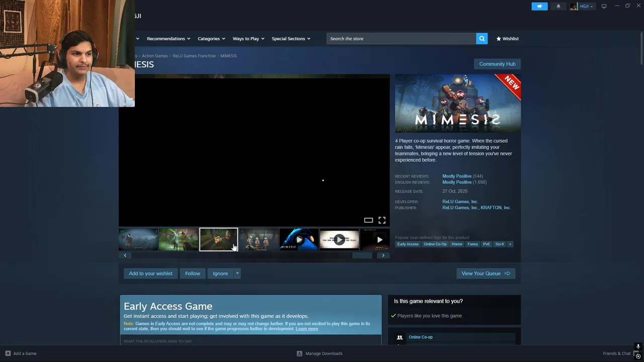
Task: Click the thumbnail strip scroll handle
Action: 362,255
